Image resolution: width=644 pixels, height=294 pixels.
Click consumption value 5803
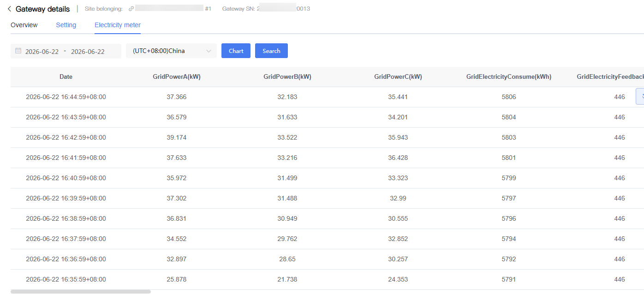click(x=509, y=138)
